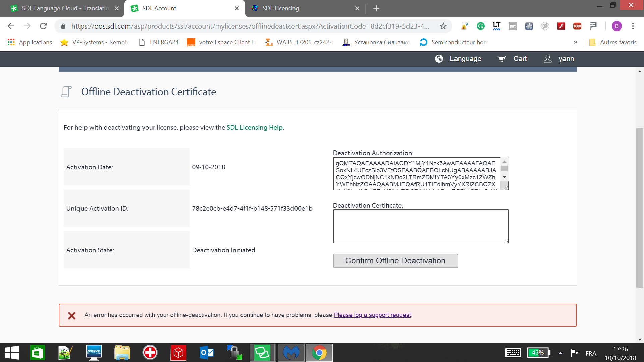The image size is (644, 362).
Task: Open the WA35_17205_cz242 bookmark
Action: click(x=299, y=42)
